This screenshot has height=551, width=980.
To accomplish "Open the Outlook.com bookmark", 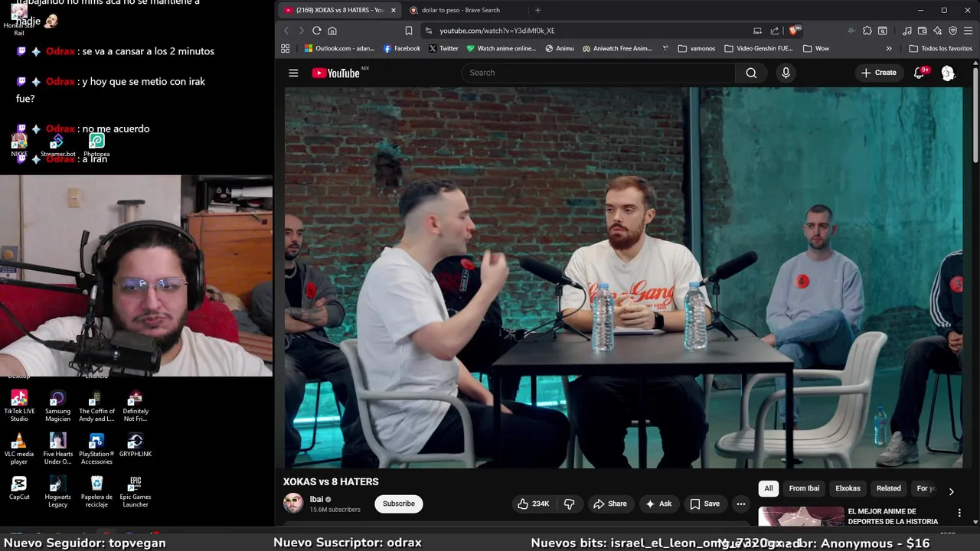I will (x=339, y=48).
